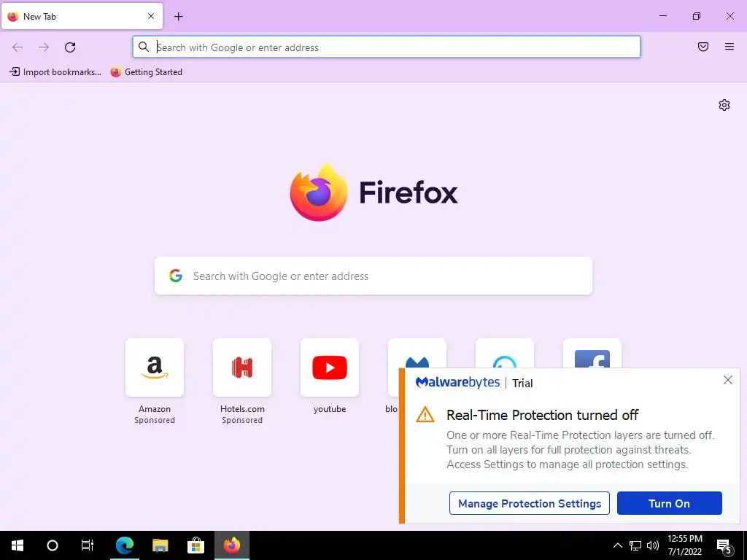Open the Save to Pocket icon

coord(703,47)
